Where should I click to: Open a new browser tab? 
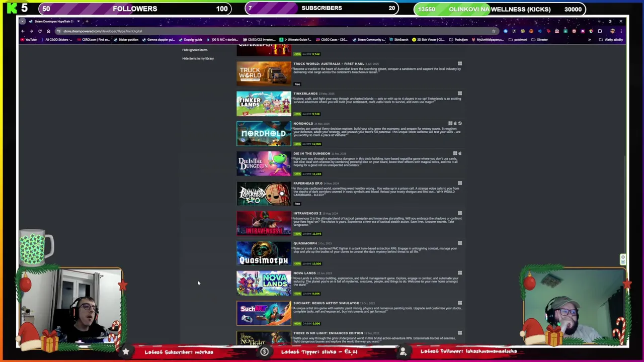87,21
